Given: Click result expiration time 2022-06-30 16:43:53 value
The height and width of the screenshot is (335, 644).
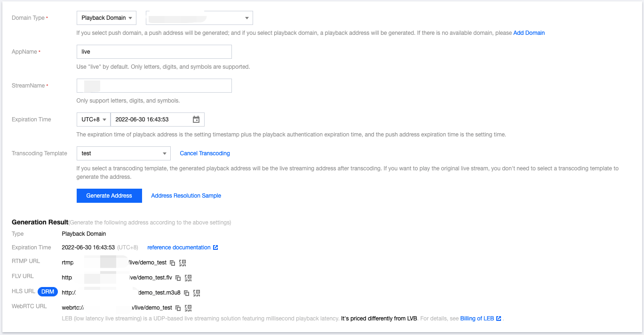Looking at the screenshot, I should pos(88,247).
